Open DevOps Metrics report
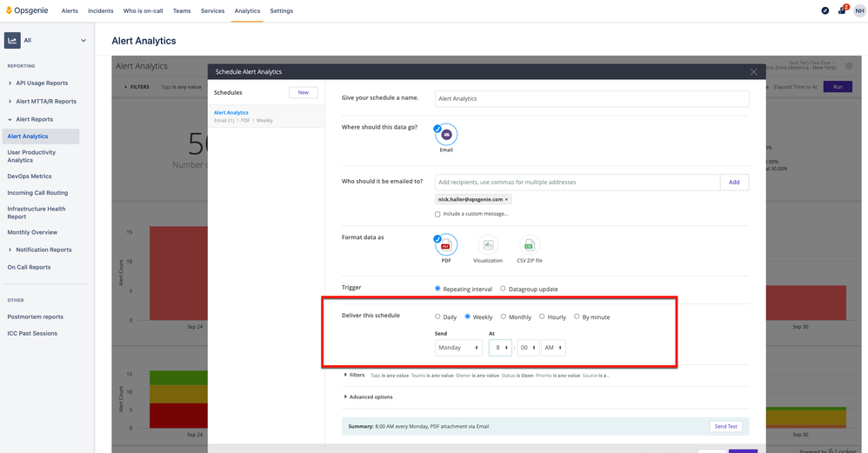 pos(30,177)
